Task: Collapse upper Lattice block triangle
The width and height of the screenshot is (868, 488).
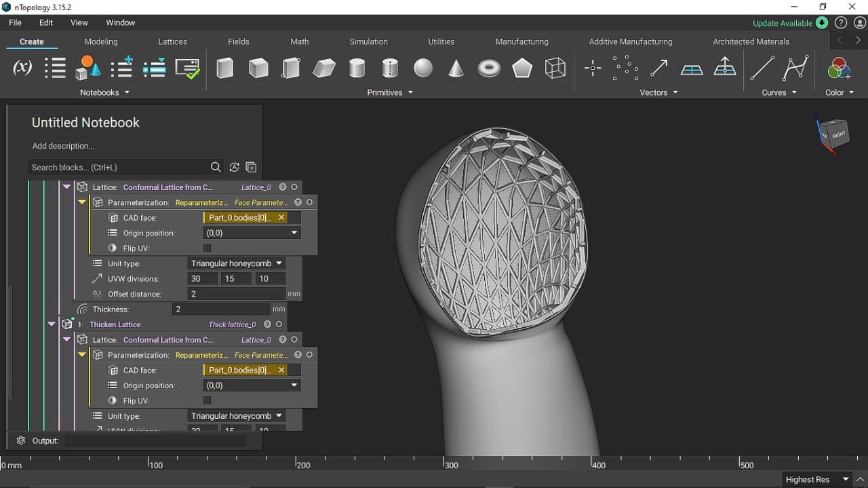Action: pyautogui.click(x=66, y=187)
